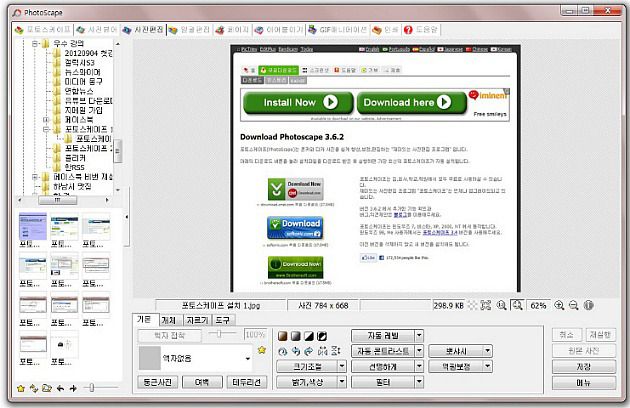The image size is (630, 408).
Task: Open the 밝기,색상 dropdown arrow
Action: [x=342, y=382]
